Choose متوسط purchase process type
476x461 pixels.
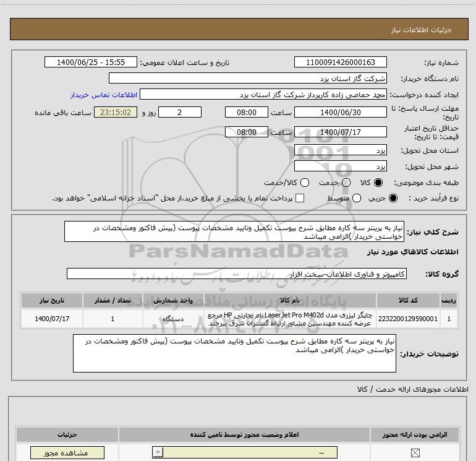point(357,198)
